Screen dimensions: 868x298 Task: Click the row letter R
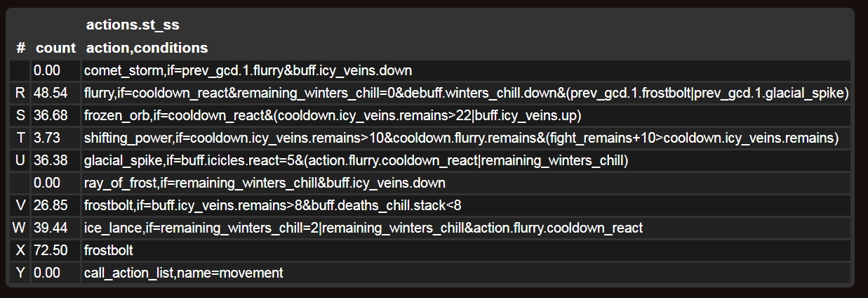(20, 93)
